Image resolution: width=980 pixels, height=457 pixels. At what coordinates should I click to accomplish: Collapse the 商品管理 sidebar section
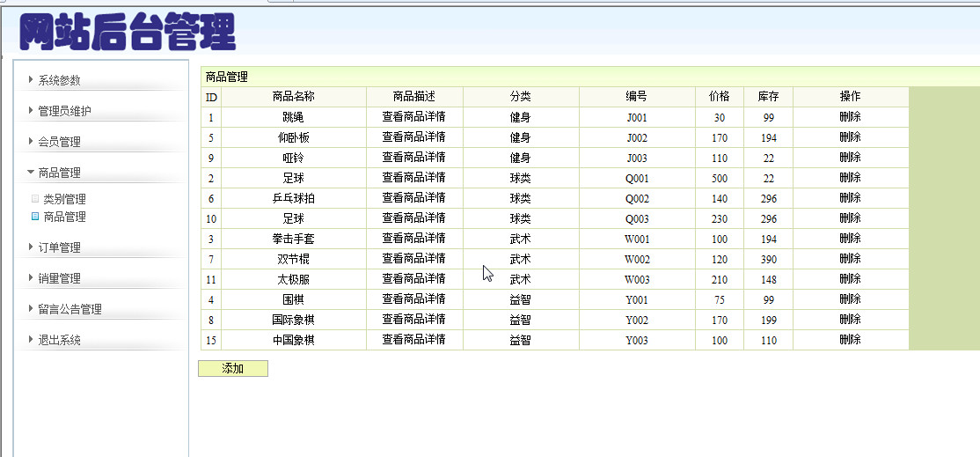[x=55, y=173]
